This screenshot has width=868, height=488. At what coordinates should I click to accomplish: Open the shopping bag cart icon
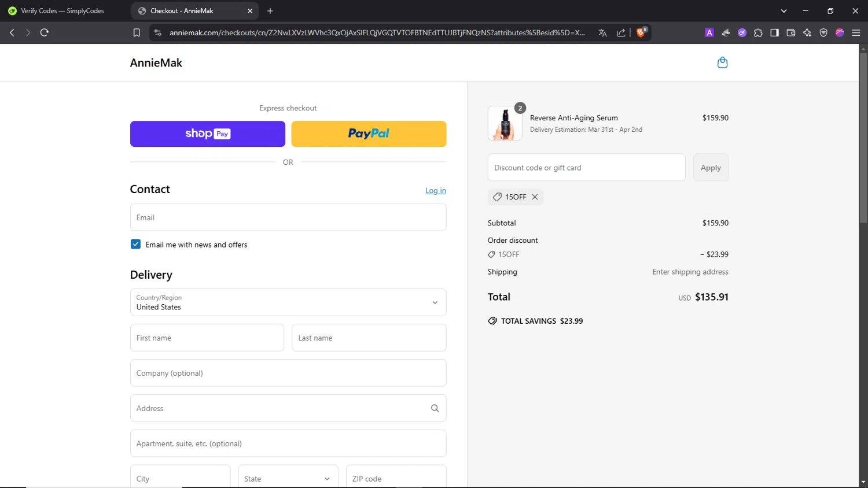point(722,62)
